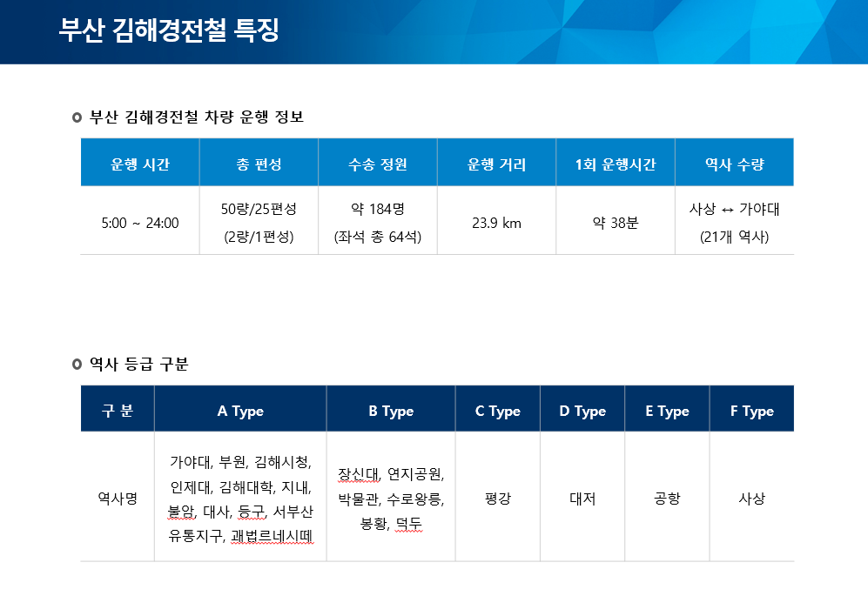Click the 'D Type' header cell
868x596 pixels.
coord(582,408)
